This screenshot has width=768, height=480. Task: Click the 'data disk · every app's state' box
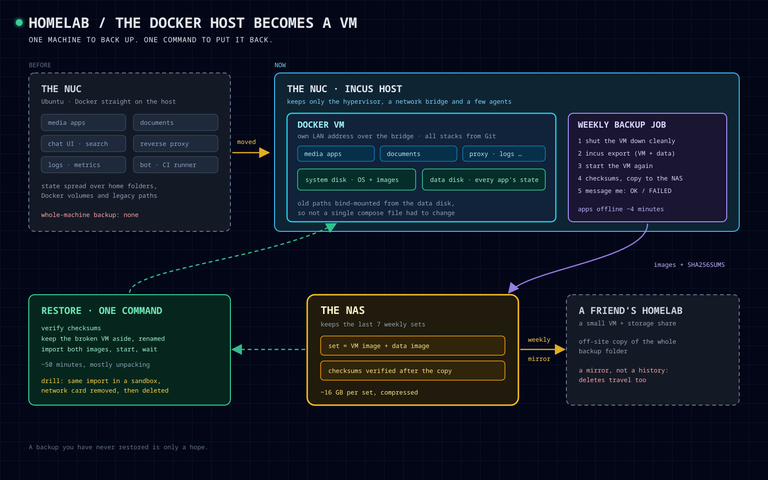(484, 180)
